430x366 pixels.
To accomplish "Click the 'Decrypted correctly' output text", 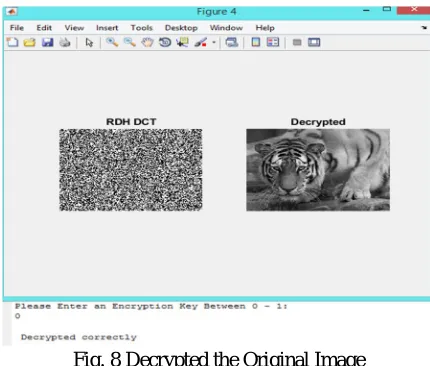I will 79,337.
